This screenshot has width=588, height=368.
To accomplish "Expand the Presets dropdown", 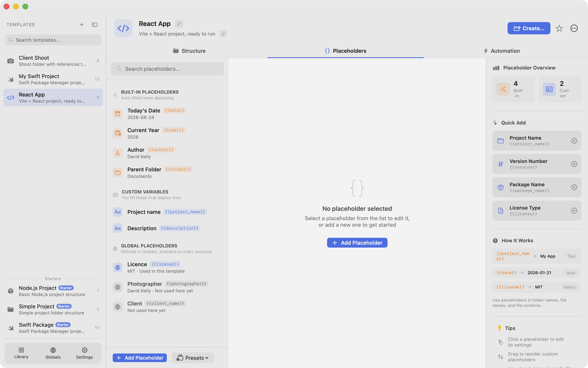I will 193,358.
